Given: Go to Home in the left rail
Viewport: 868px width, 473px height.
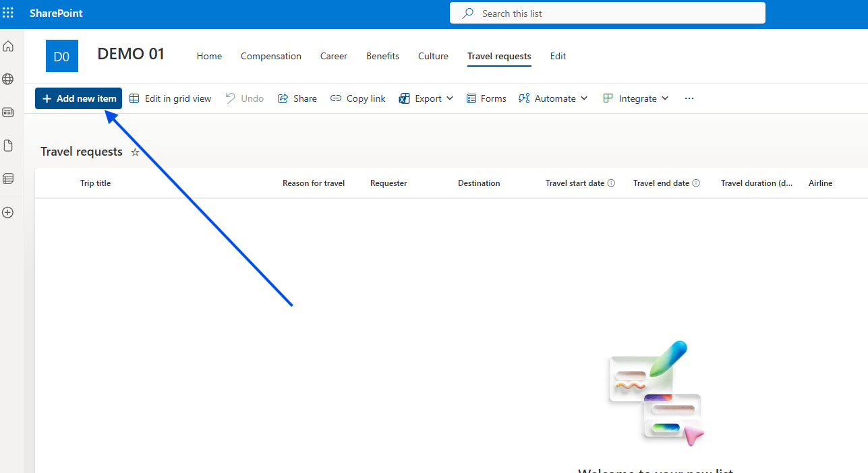Looking at the screenshot, I should tap(8, 46).
